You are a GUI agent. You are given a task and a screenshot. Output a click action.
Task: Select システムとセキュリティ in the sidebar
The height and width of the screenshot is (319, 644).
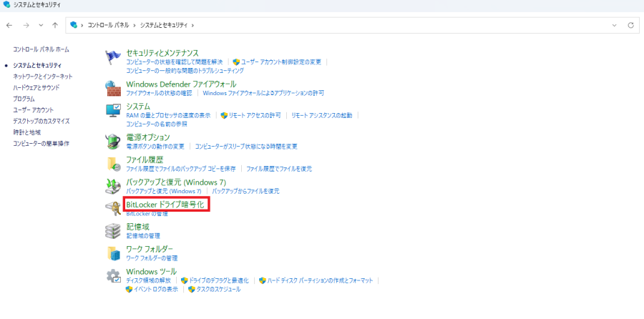coord(37,65)
